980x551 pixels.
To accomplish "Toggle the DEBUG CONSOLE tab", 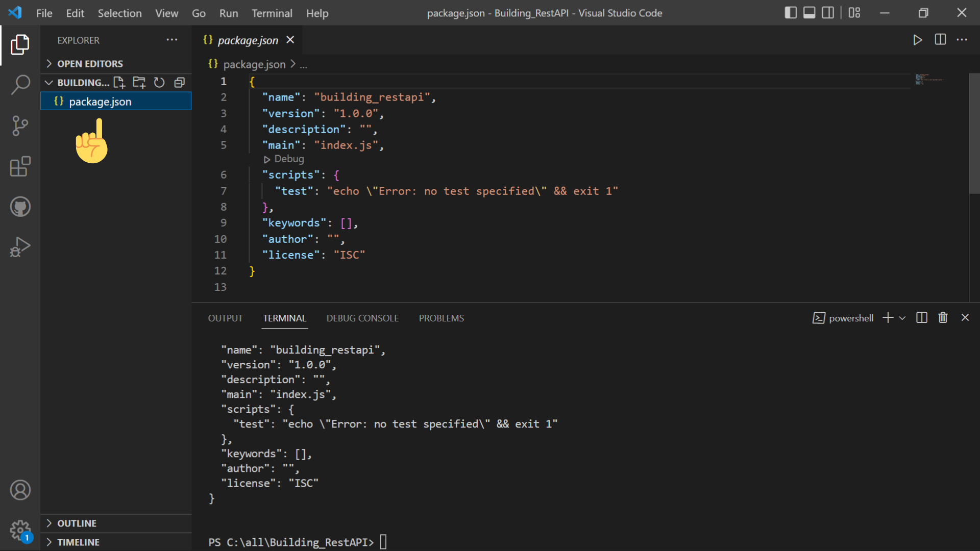I will pos(362,318).
